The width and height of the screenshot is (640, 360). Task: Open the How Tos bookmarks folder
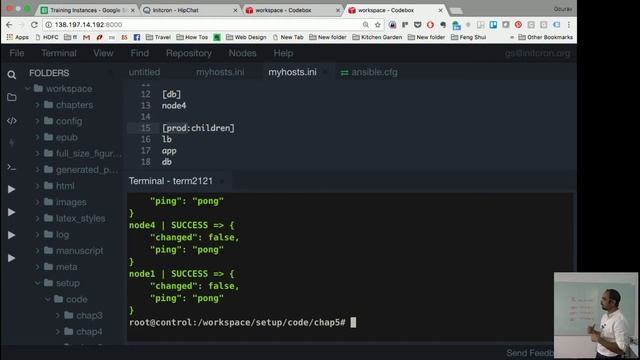[x=192, y=37]
